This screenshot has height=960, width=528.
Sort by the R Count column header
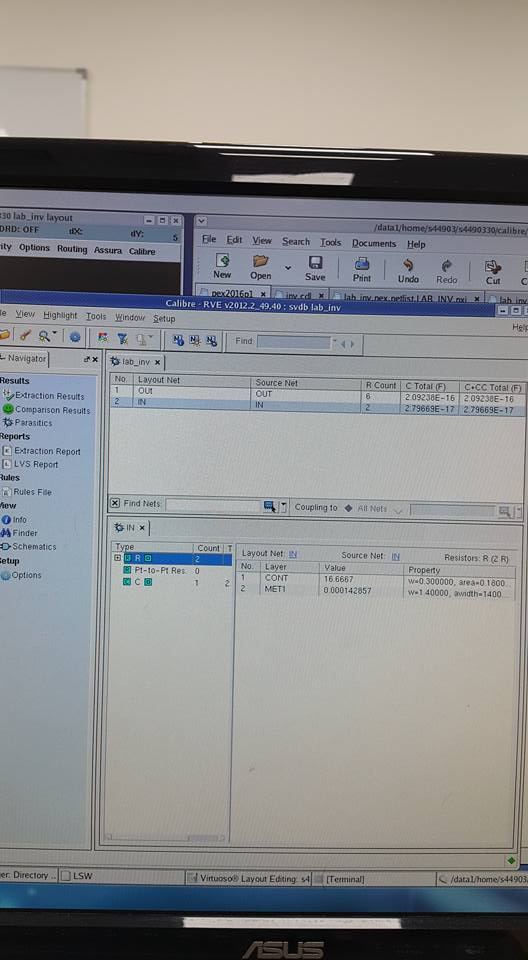click(x=381, y=386)
